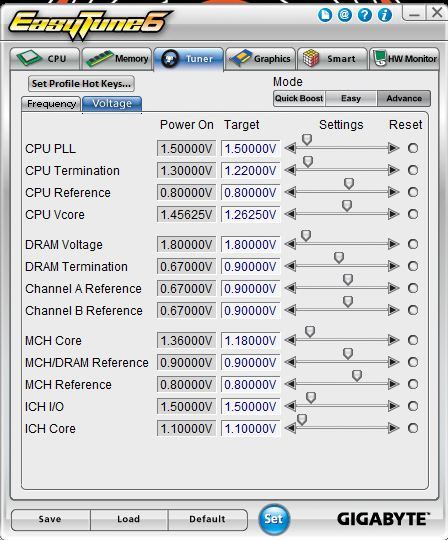The image size is (448, 540).
Task: Choose Quick Boost mode
Action: (x=299, y=98)
